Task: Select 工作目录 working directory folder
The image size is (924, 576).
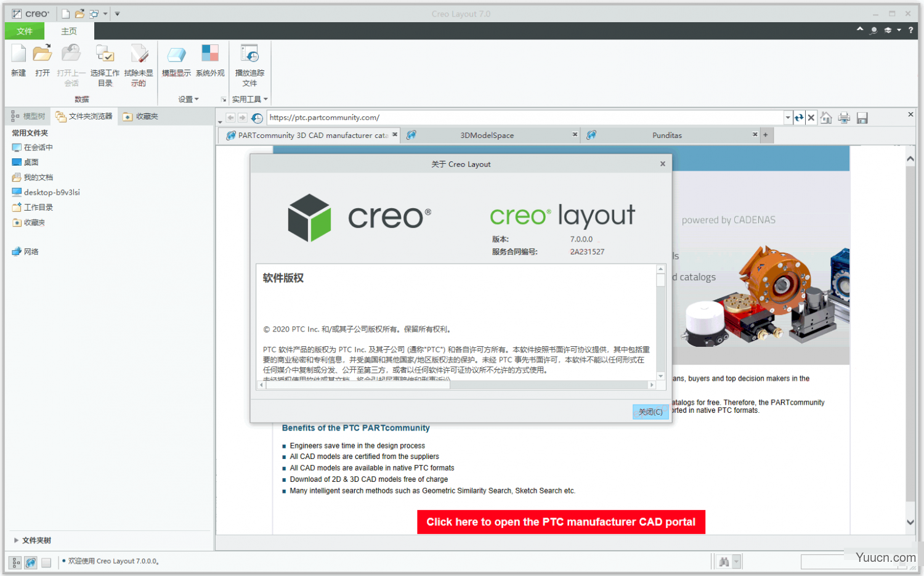Action: pyautogui.click(x=32, y=207)
